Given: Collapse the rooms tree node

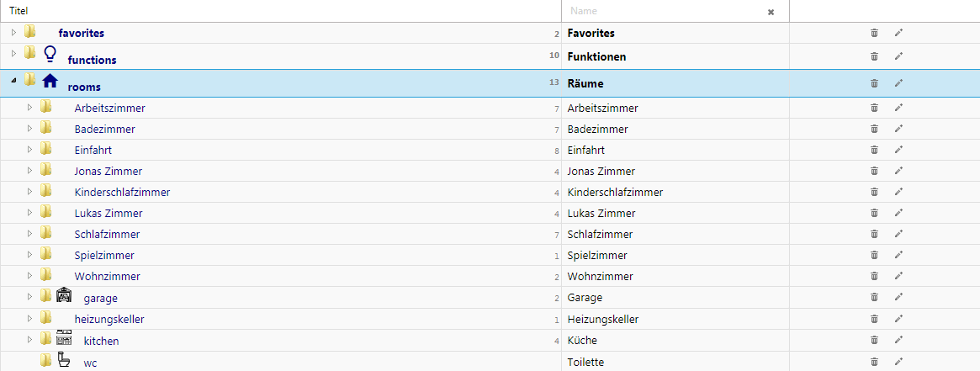Looking at the screenshot, I should [13, 82].
